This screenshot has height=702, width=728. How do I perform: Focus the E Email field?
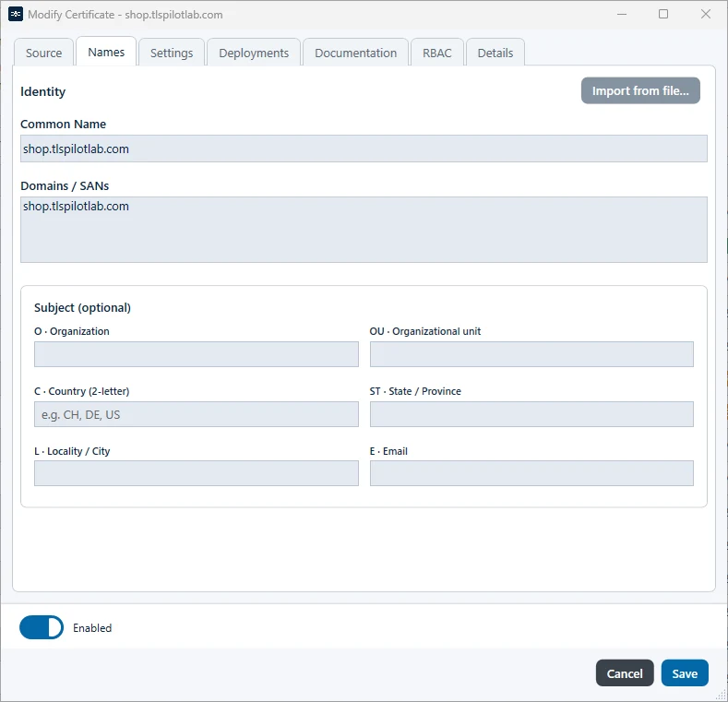pos(531,473)
